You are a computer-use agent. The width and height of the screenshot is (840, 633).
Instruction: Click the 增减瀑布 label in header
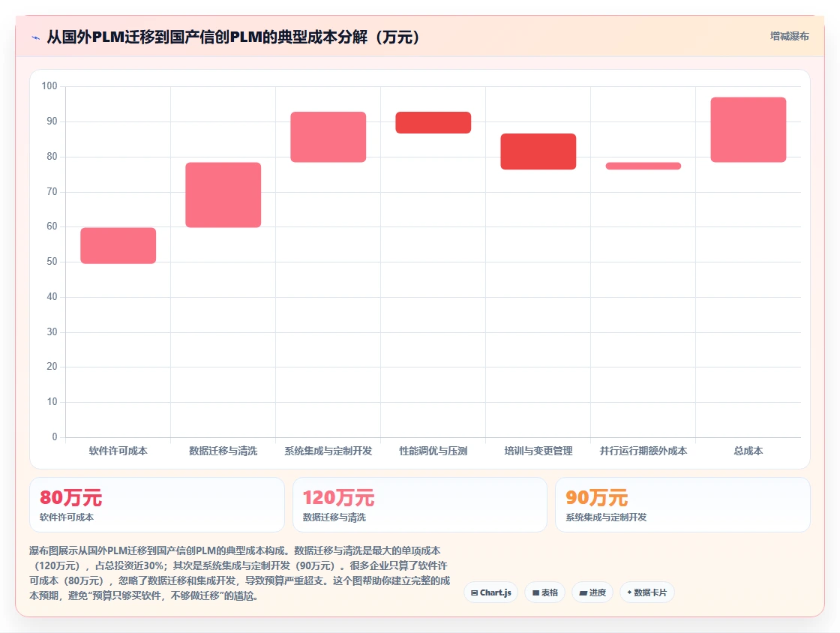789,37
